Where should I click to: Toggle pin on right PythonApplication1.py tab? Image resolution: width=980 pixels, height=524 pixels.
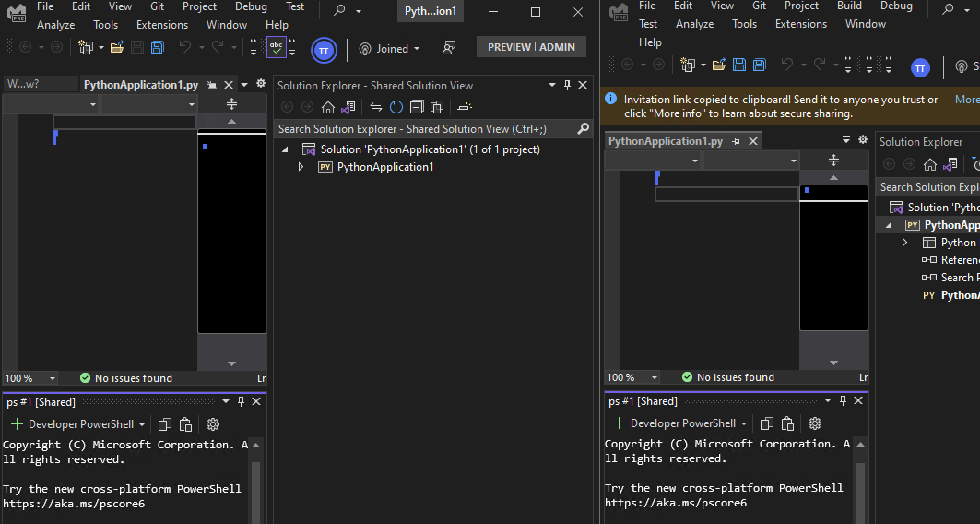[x=737, y=141]
